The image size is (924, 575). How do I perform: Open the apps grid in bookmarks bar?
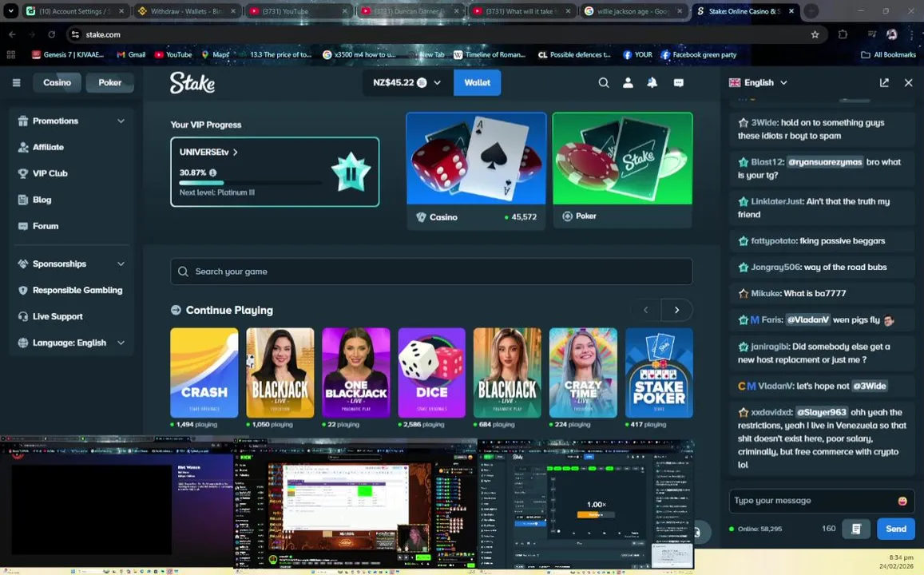[10, 54]
